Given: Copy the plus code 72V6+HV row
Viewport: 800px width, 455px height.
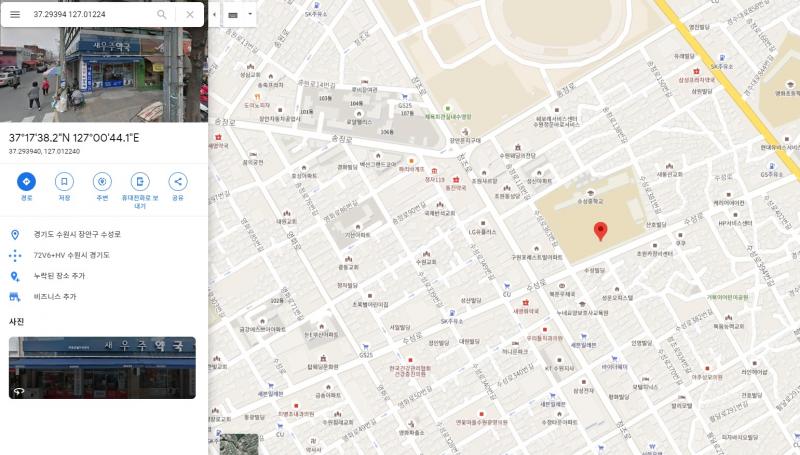Looking at the screenshot, I should click(104, 255).
